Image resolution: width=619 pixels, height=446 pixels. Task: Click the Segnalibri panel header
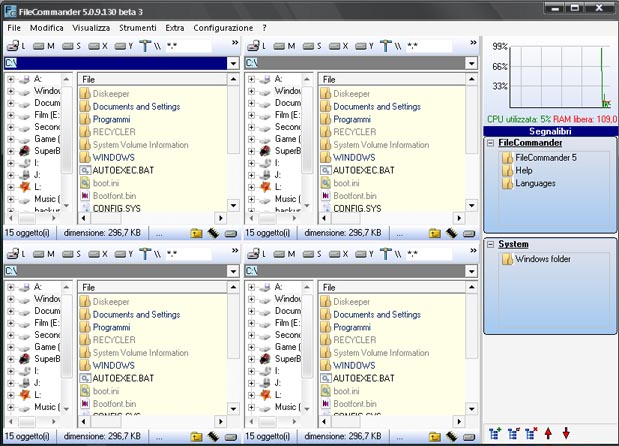coord(550,131)
